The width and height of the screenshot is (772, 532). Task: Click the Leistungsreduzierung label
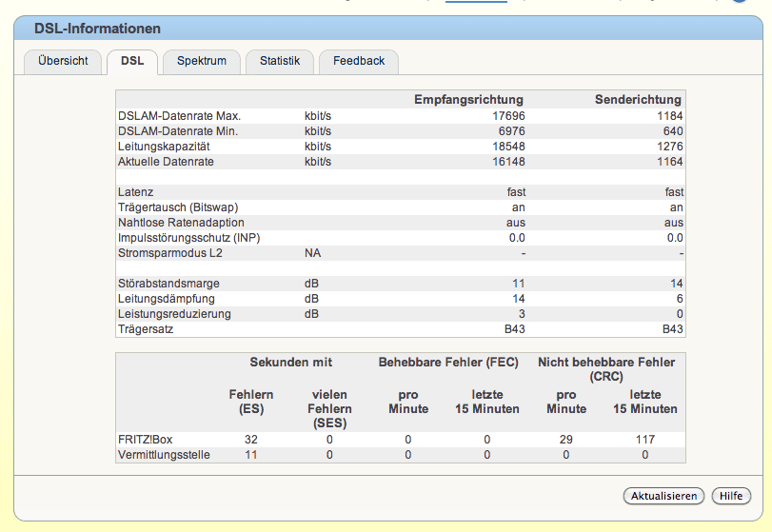[174, 314]
